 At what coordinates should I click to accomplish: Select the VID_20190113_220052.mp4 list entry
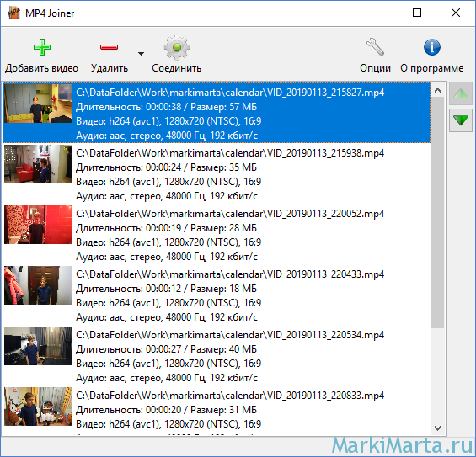[x=217, y=235]
